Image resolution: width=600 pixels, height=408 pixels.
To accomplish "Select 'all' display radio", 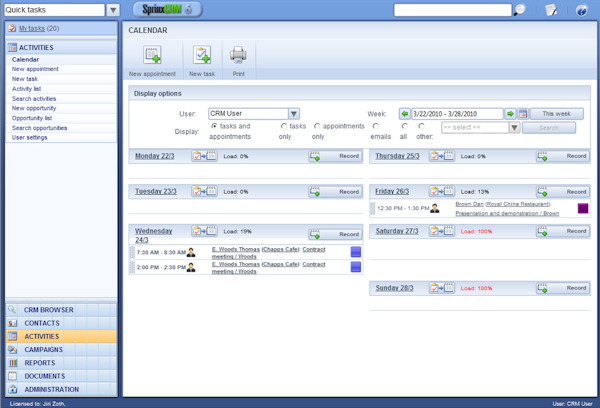I will (404, 126).
